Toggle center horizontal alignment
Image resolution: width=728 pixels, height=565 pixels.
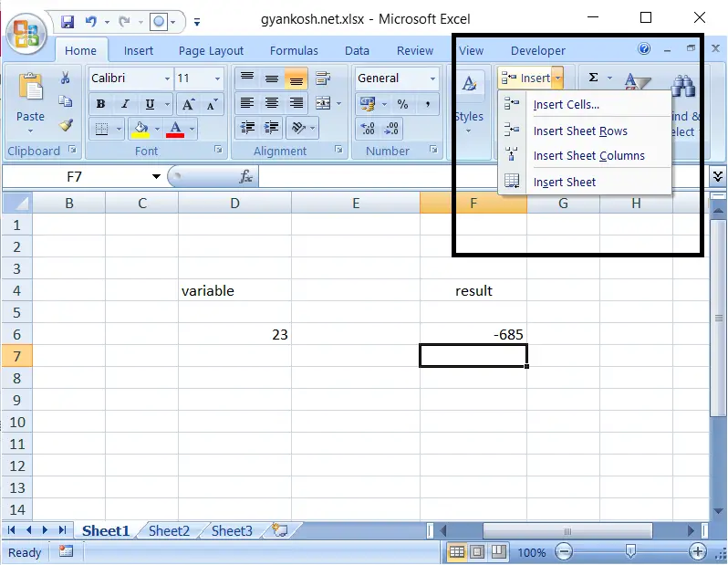272,103
